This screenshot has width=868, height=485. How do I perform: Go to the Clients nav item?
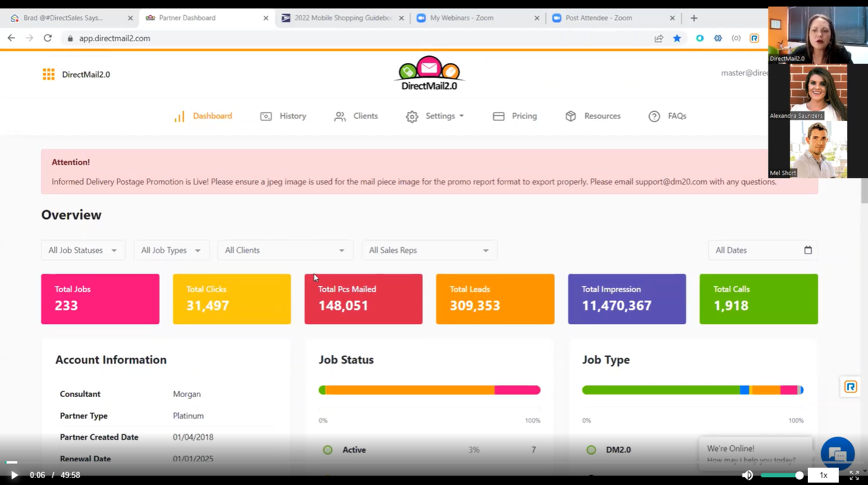pyautogui.click(x=356, y=116)
